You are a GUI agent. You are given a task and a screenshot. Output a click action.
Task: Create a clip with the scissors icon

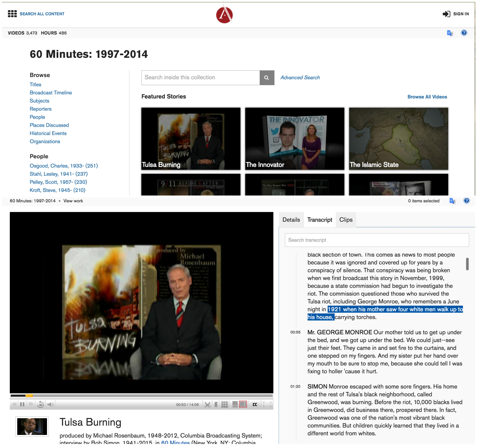click(208, 405)
